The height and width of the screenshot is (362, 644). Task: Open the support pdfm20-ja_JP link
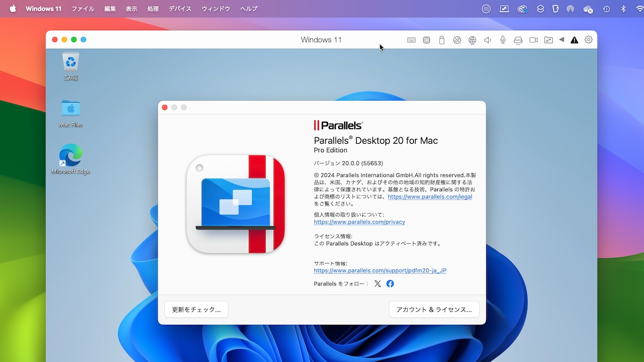tap(380, 270)
